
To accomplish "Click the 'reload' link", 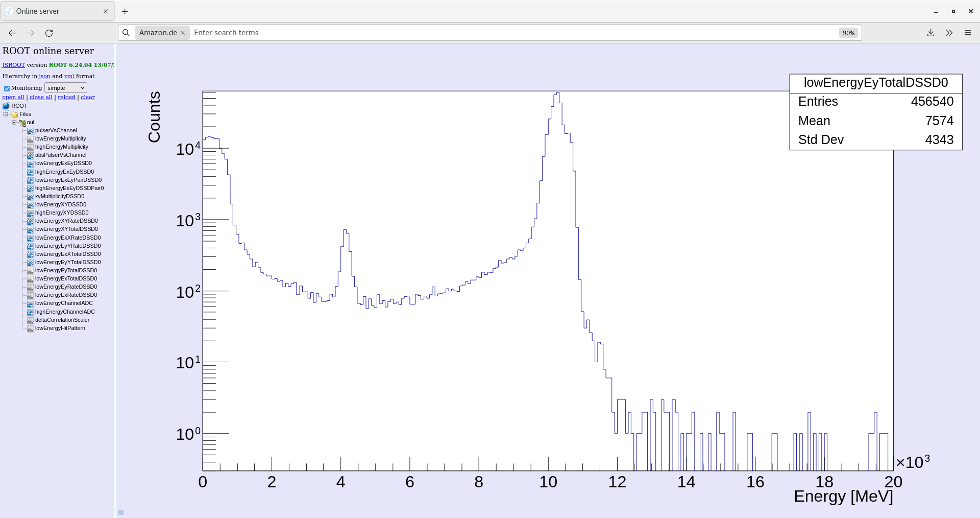I will (x=66, y=97).
